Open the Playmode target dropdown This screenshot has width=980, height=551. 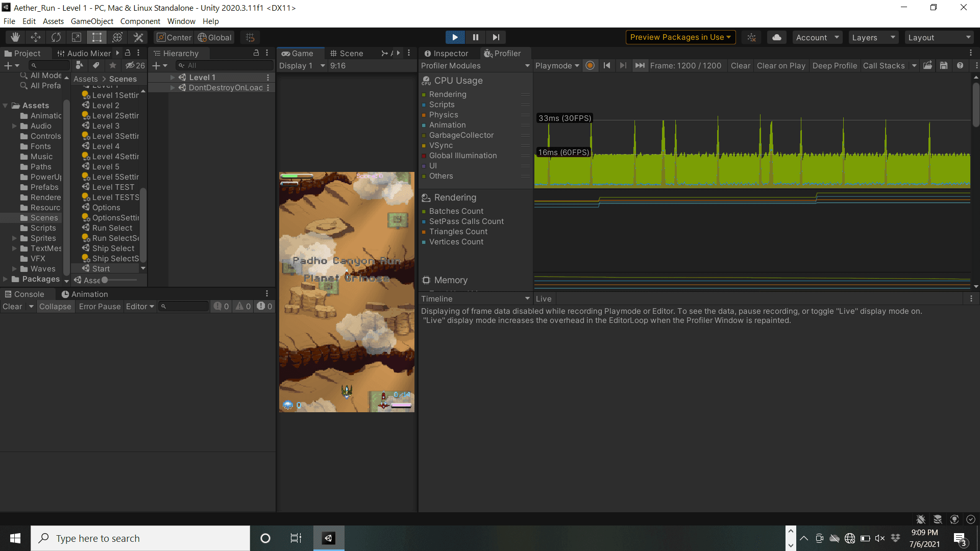(557, 65)
